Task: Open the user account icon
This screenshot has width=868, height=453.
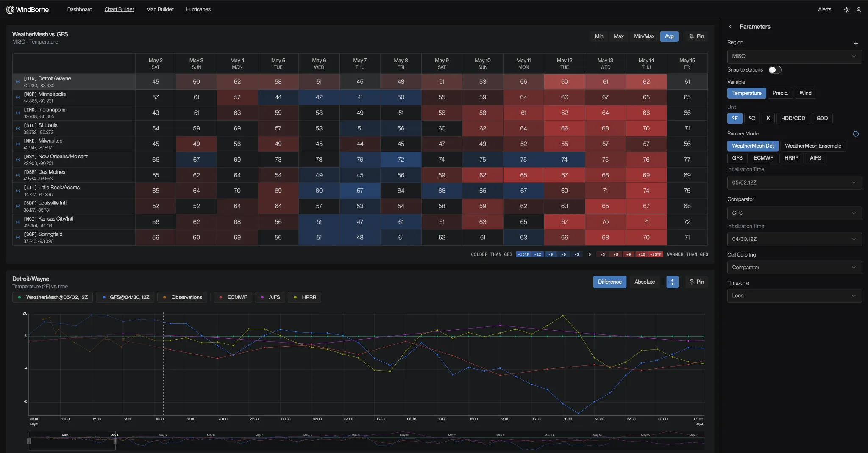Action: click(859, 9)
